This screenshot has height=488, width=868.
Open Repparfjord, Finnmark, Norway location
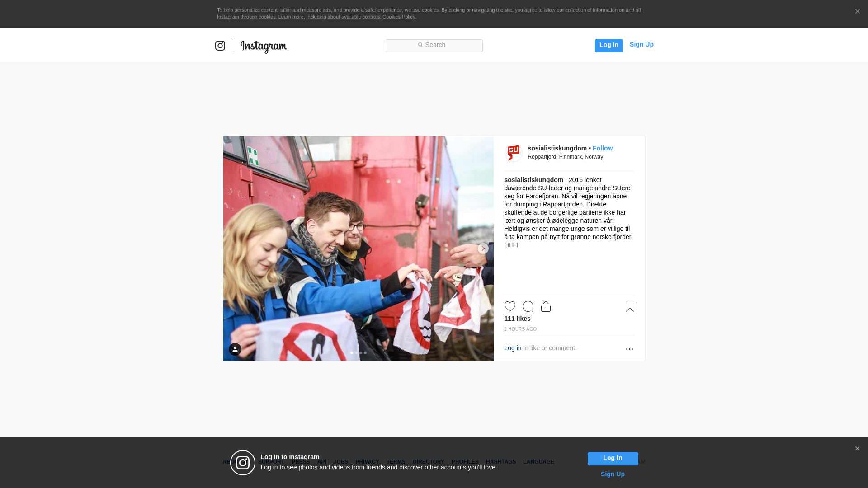[565, 157]
